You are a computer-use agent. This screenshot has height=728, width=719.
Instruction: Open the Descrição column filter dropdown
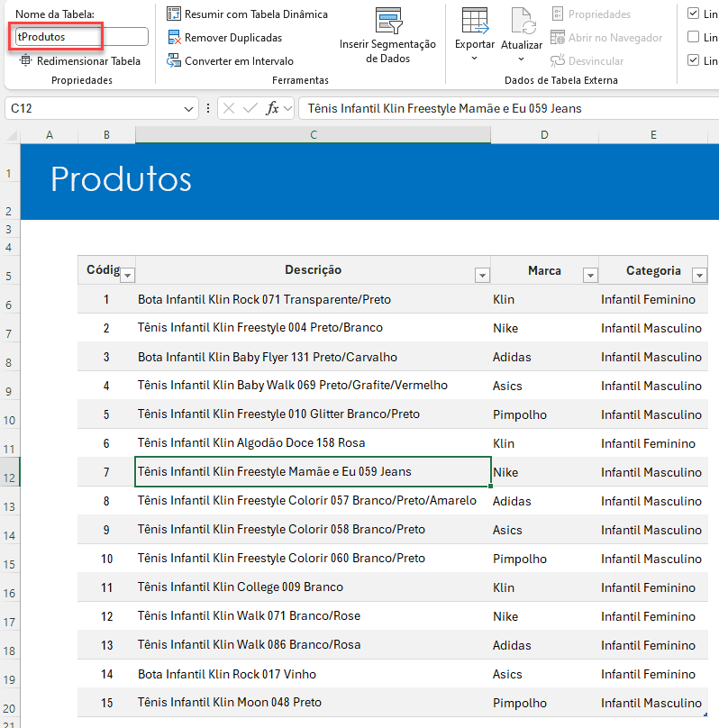point(482,276)
